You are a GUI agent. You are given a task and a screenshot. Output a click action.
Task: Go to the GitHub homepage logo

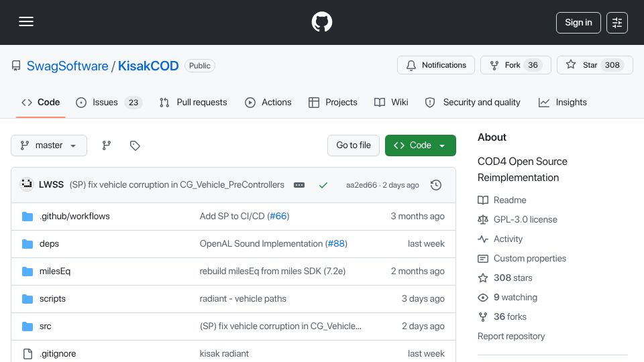pyautogui.click(x=321, y=21)
